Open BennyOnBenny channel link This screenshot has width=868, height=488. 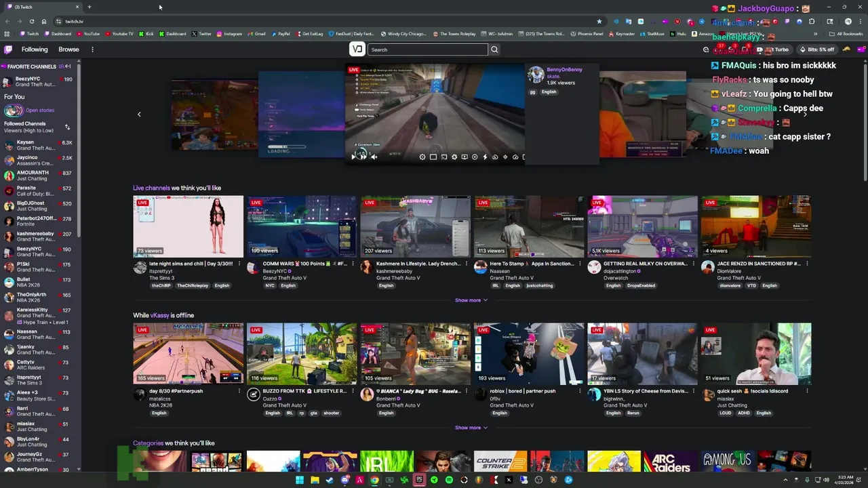click(564, 70)
